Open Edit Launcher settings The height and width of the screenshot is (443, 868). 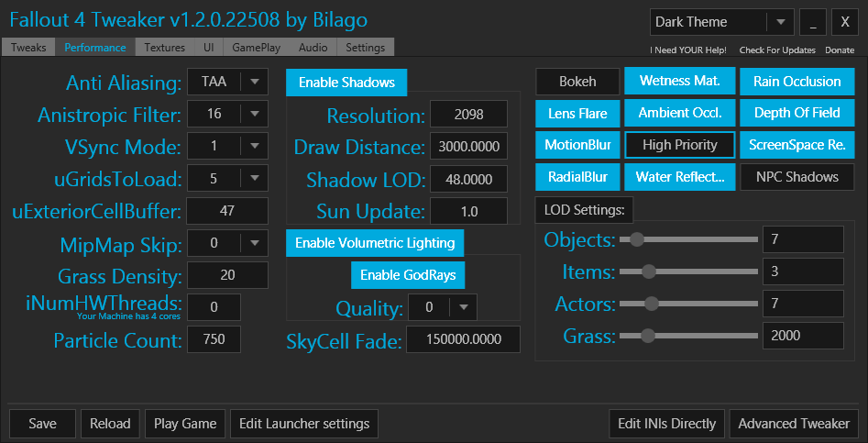point(304,424)
